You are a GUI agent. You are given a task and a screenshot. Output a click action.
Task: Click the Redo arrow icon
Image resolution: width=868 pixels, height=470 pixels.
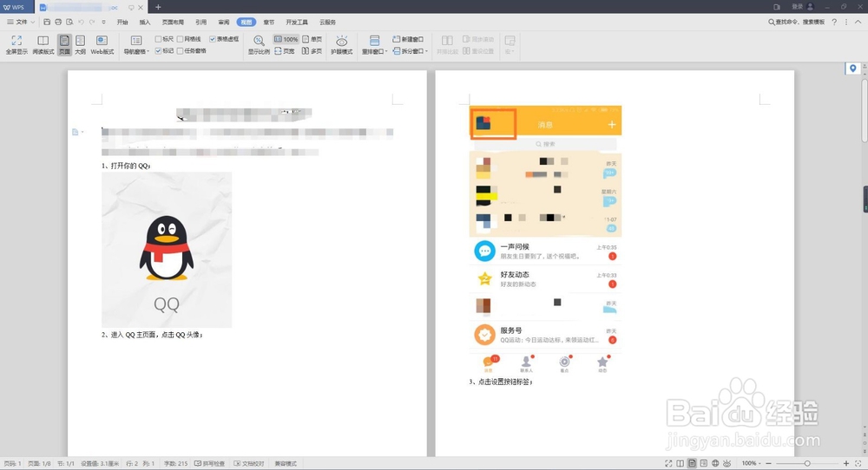[x=92, y=23]
